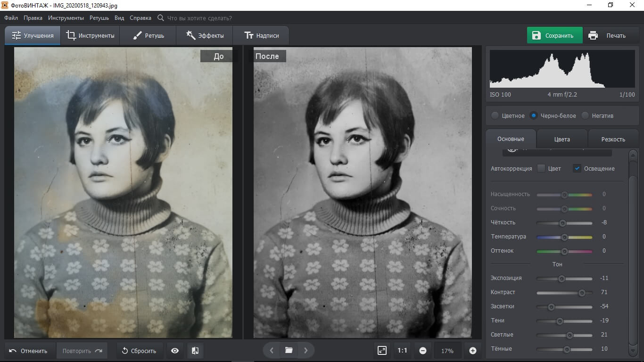Click the search field 'Что вы хотите сделать?'
This screenshot has height=362, width=644.
pos(199,18)
